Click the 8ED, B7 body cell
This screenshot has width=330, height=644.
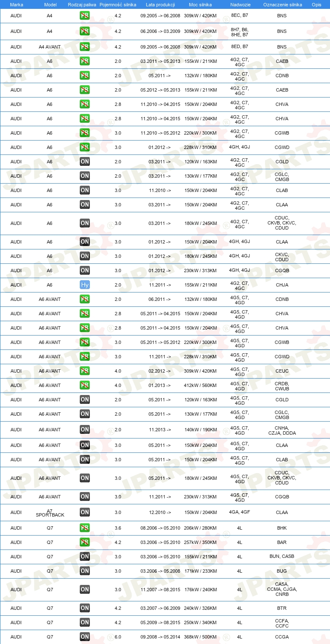[240, 47]
